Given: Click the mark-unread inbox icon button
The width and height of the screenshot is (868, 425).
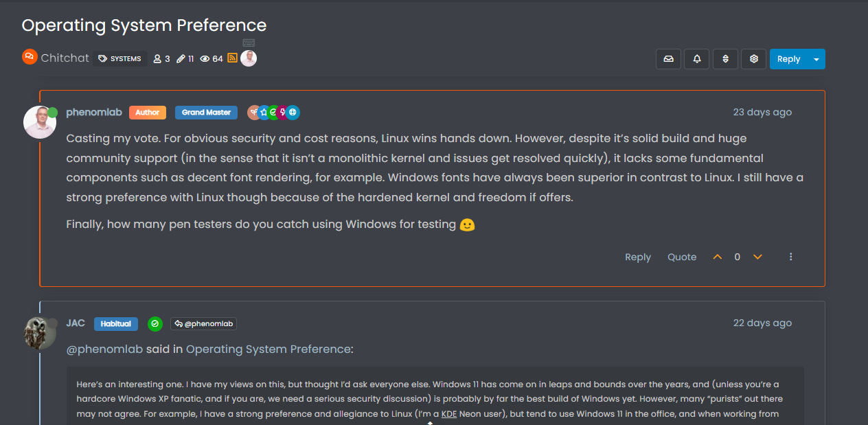Looking at the screenshot, I should tap(668, 59).
